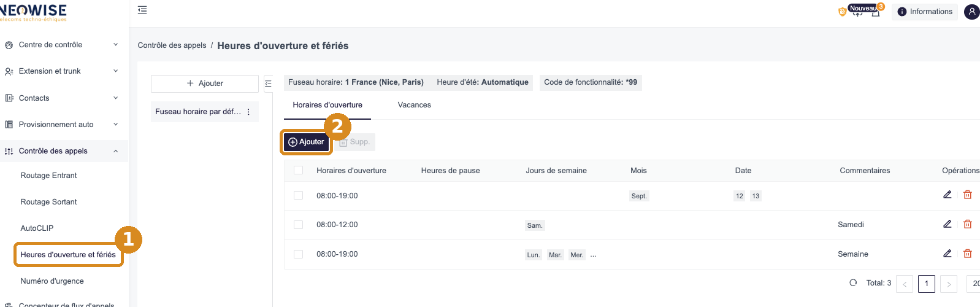
Task: Click the Neowise logo
Action: pyautogui.click(x=33, y=12)
